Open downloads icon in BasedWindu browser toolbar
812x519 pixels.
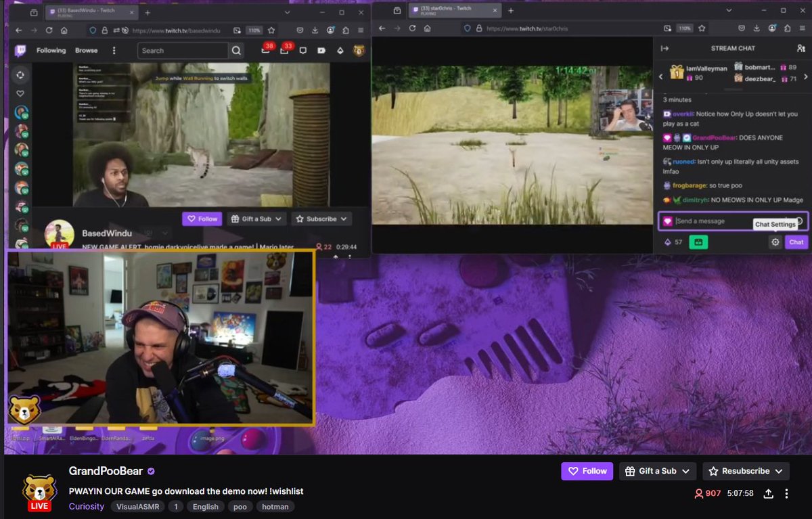pos(315,30)
